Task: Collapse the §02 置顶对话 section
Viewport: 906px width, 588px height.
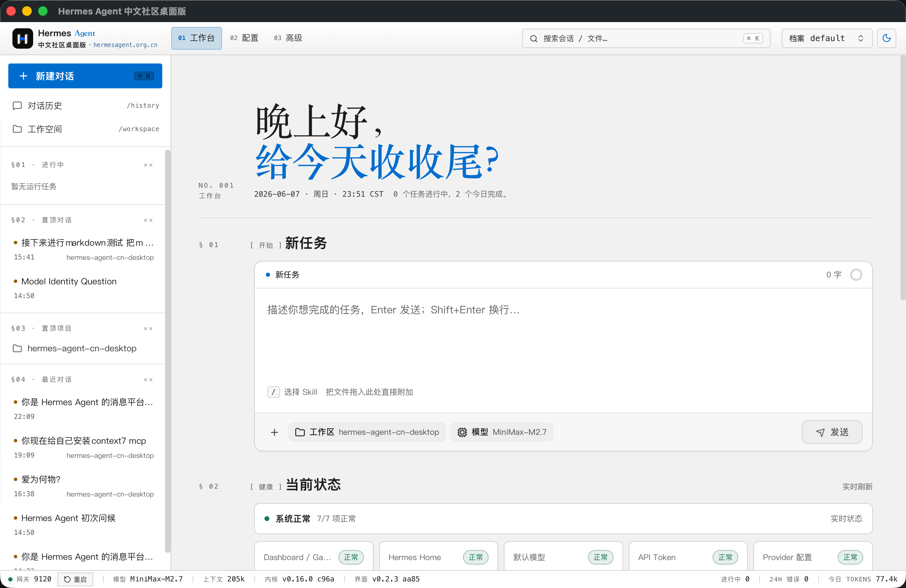Action: (148, 220)
